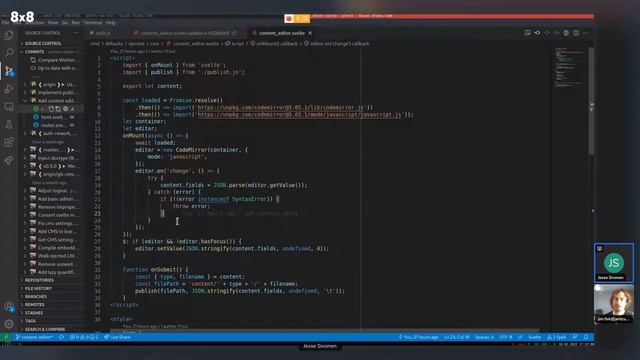Open the File menu
Viewport: 640px width, 360px height.
(5, 23)
